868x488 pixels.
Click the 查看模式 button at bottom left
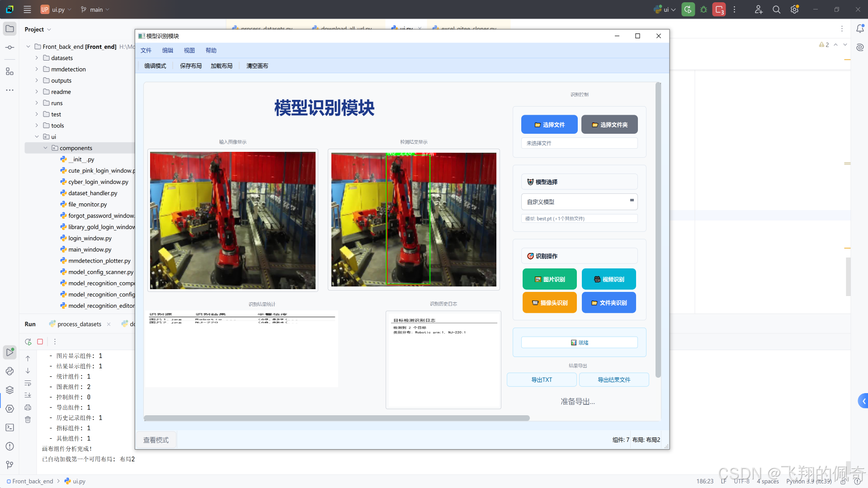tap(156, 440)
